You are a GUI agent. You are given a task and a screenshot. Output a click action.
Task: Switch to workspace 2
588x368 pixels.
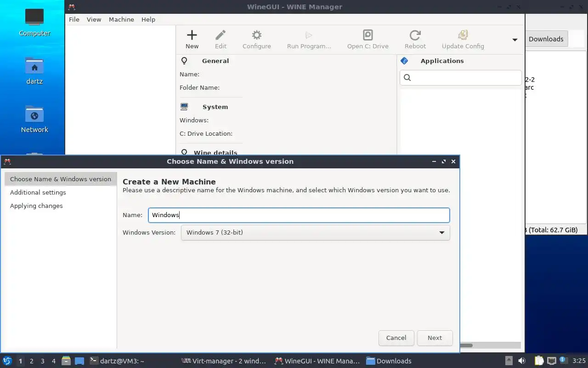pyautogui.click(x=31, y=361)
